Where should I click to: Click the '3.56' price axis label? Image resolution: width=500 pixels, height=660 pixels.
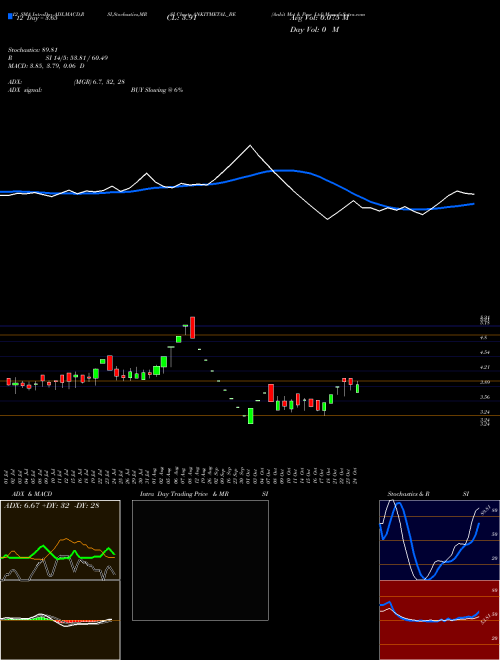point(485,397)
